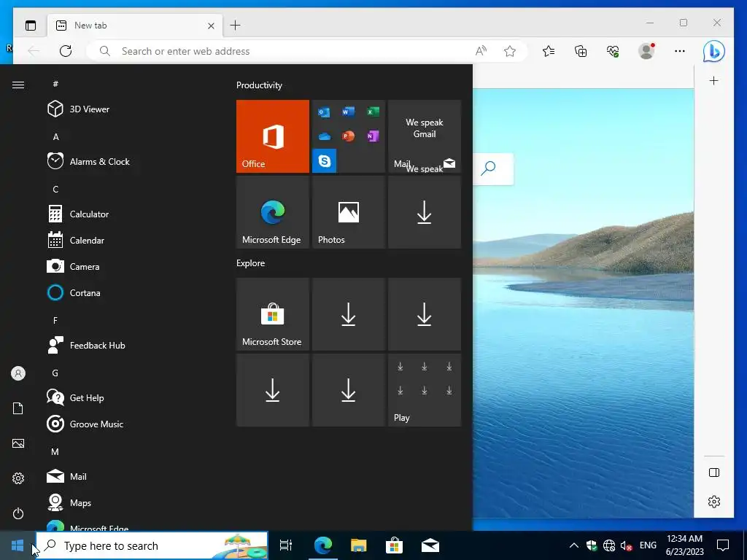Click the letter A group header
747x560 pixels.
pos(55,136)
